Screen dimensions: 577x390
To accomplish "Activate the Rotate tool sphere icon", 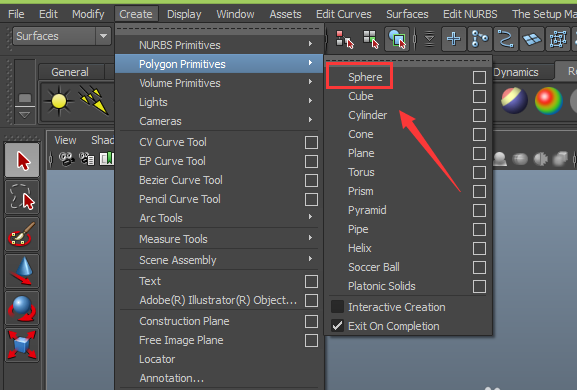I will (22, 308).
